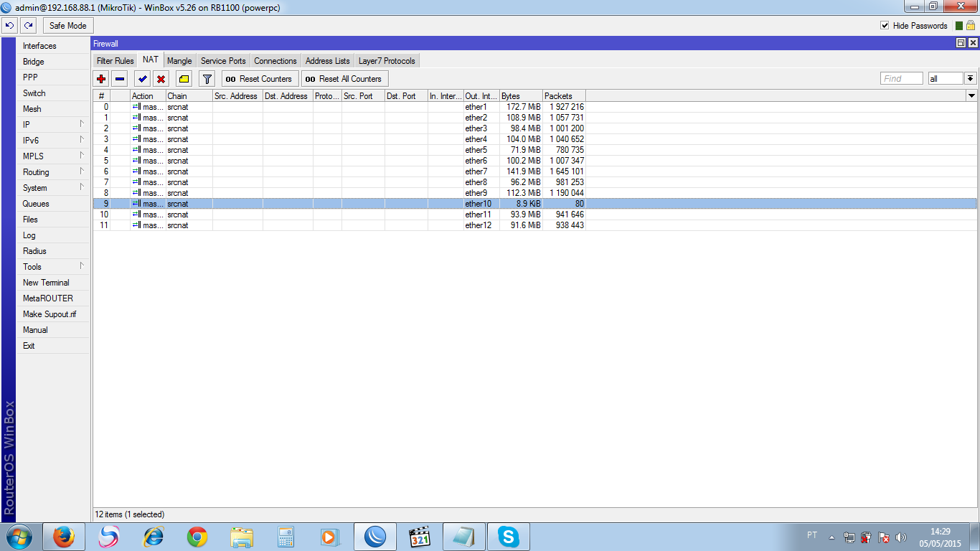This screenshot has height=551, width=980.
Task: Disable the selected rule with the red X
Action: coord(161,79)
